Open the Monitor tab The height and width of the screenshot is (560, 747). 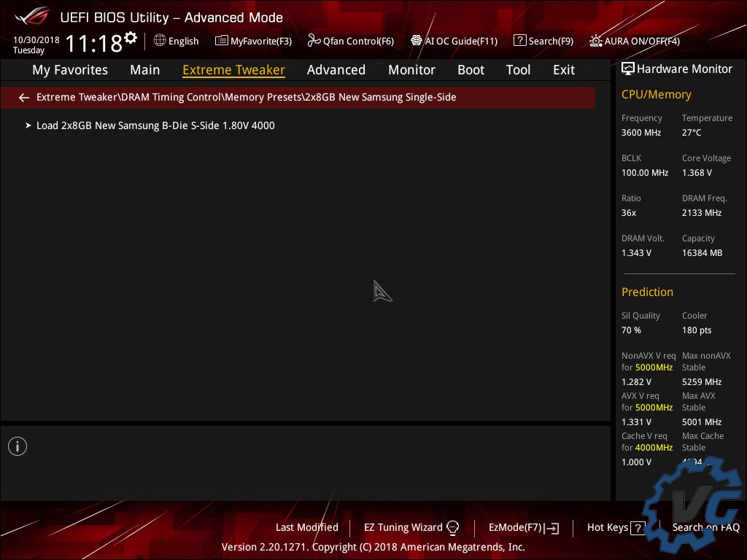click(x=411, y=70)
